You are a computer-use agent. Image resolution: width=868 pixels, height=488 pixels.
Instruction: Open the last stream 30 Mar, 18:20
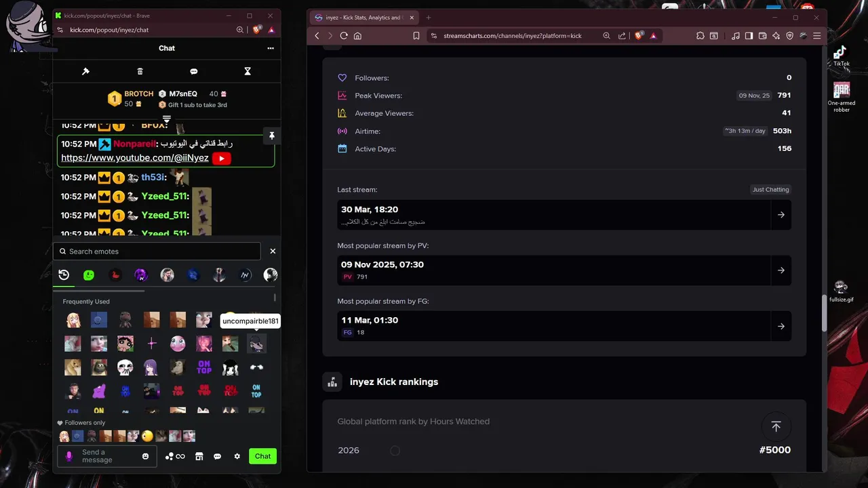click(x=564, y=215)
